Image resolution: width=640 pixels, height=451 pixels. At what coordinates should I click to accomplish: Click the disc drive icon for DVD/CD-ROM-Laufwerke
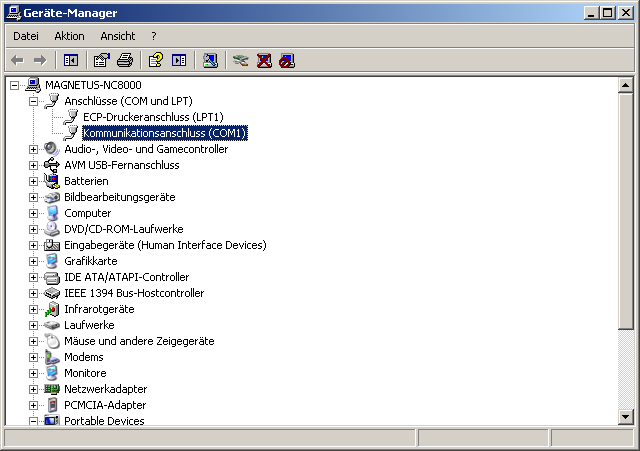pyautogui.click(x=52, y=229)
